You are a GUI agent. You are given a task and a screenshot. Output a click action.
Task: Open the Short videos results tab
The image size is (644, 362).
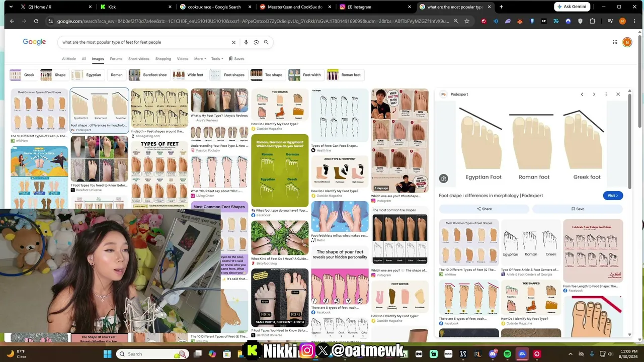(x=139, y=59)
